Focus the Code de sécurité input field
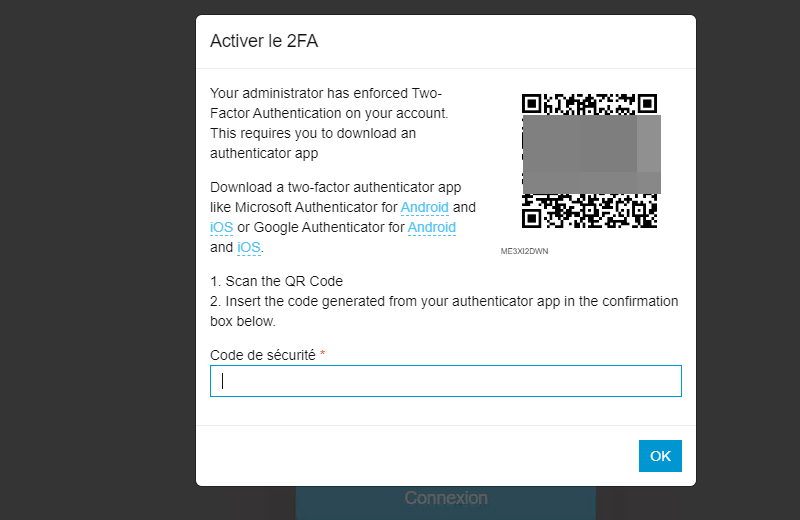This screenshot has height=520, width=800. tap(445, 381)
